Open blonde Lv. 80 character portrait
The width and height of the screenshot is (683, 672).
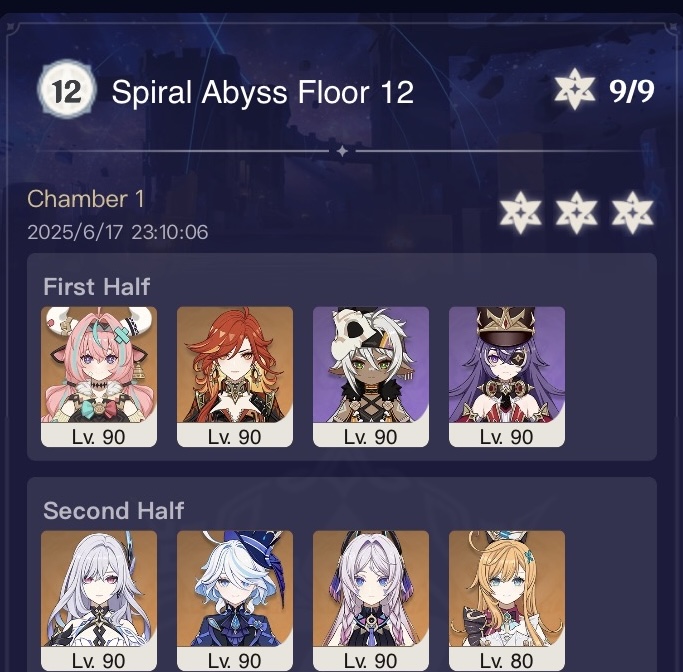point(507,601)
